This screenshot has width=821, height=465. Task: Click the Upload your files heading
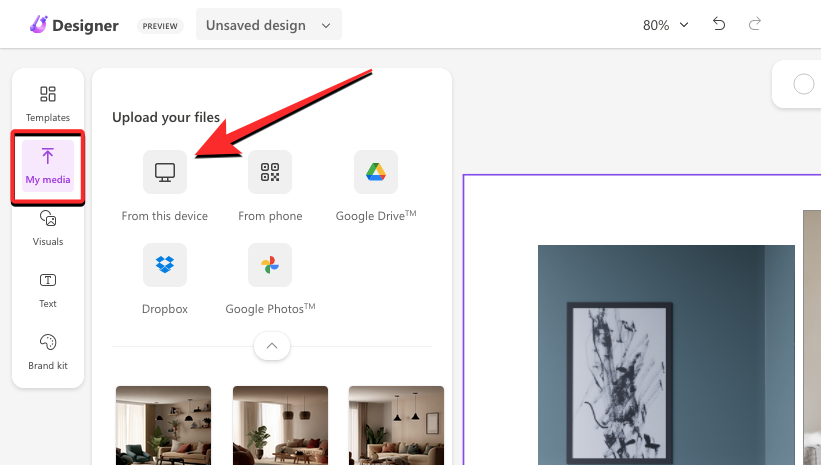166,117
